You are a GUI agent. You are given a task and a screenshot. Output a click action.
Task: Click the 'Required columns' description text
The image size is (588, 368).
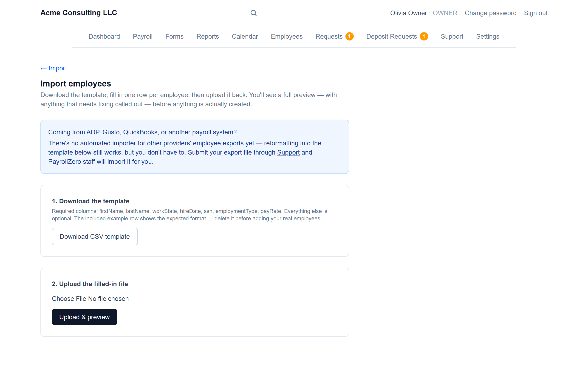click(189, 215)
